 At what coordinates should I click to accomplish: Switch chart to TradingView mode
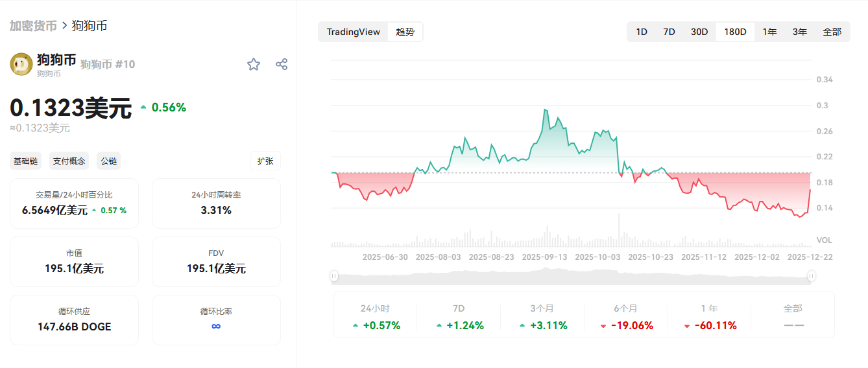pyautogui.click(x=353, y=32)
